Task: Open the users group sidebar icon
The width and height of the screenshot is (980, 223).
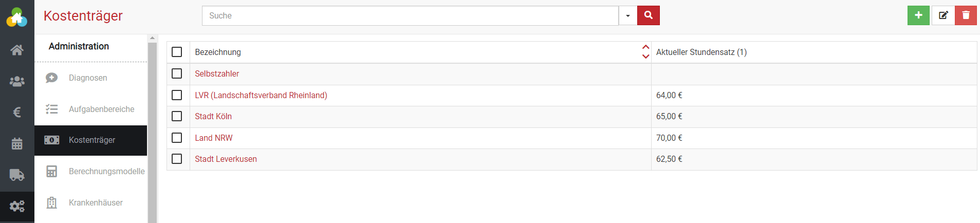Action: click(x=17, y=81)
